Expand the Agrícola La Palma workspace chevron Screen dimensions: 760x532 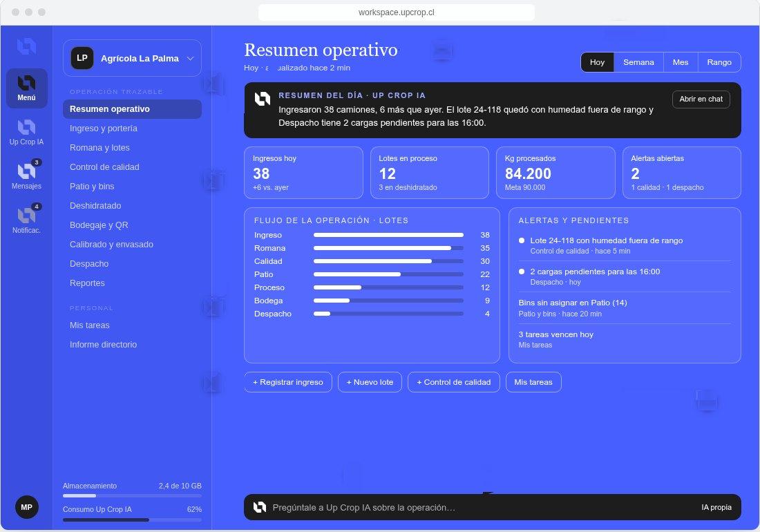(191, 59)
